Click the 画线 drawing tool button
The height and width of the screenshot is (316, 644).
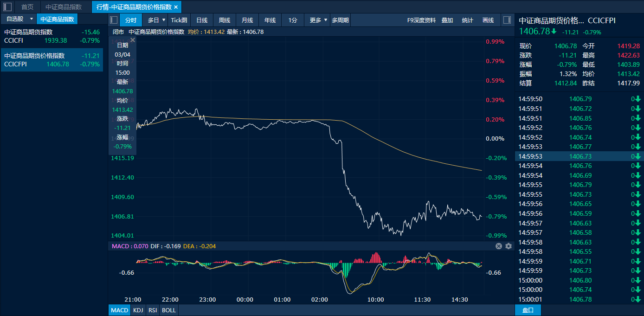coord(488,20)
